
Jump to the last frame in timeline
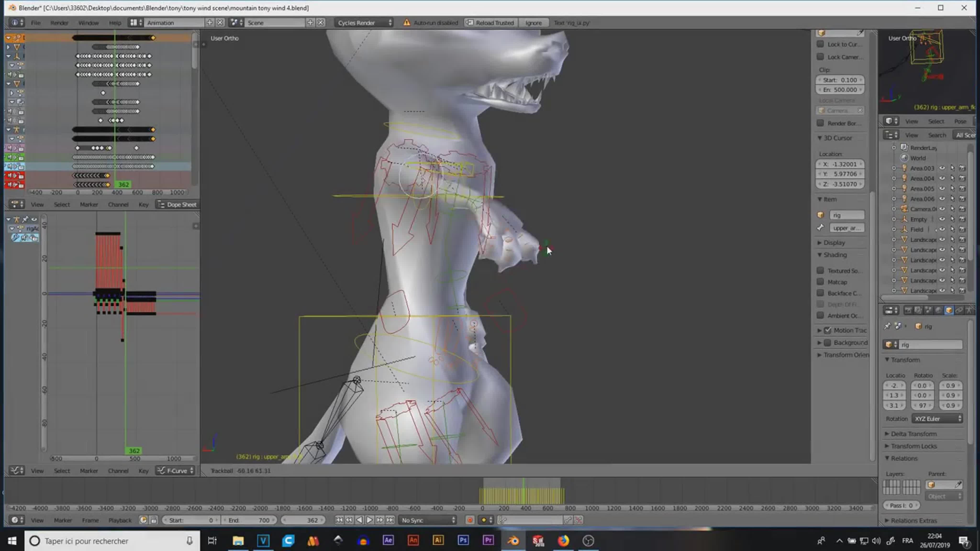pyautogui.click(x=390, y=520)
